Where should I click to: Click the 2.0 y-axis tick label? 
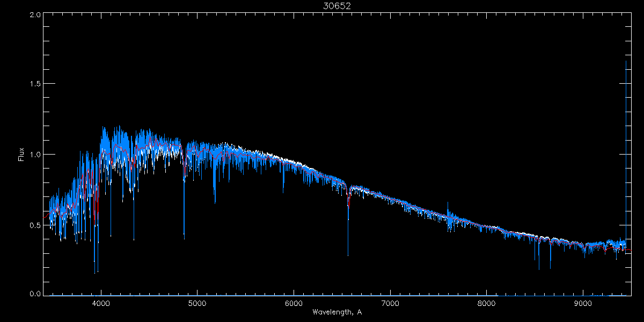35,15
